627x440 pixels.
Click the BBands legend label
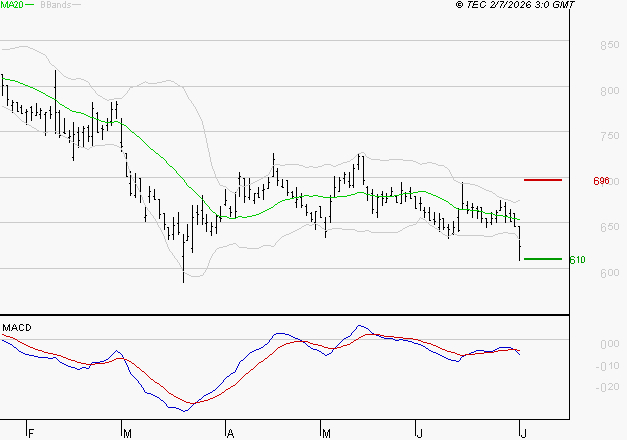point(56,5)
